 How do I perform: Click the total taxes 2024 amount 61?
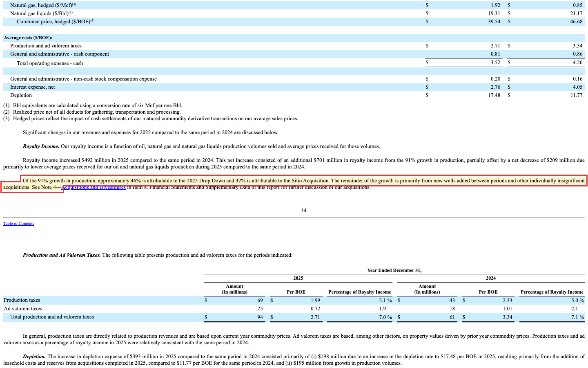coord(452,317)
